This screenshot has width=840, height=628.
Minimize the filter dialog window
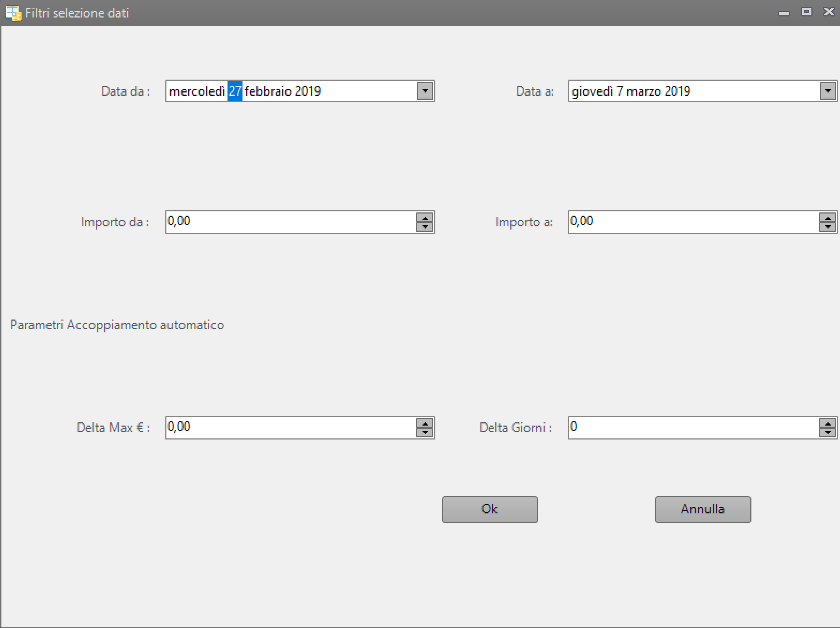coord(784,13)
